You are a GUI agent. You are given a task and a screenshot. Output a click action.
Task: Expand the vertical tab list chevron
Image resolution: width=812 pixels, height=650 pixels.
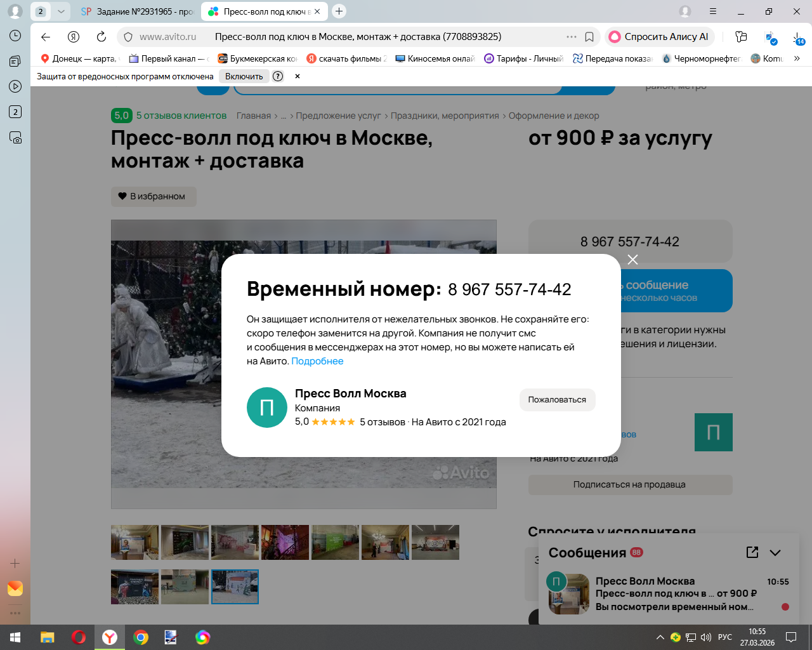click(61, 11)
